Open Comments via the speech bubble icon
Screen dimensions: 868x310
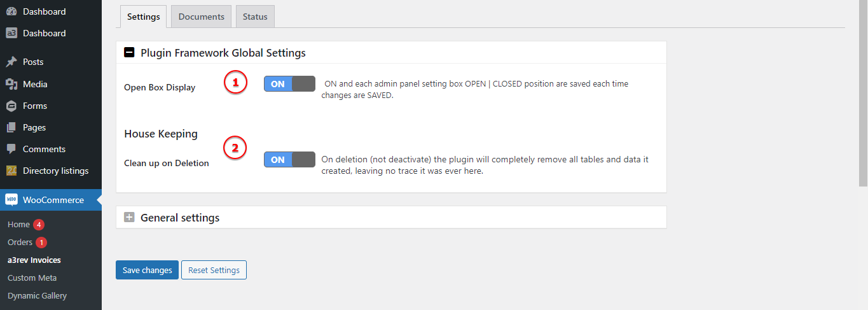pos(11,149)
